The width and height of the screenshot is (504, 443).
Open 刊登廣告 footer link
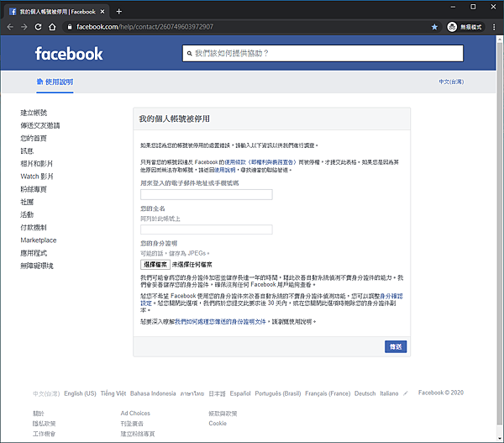(x=132, y=424)
